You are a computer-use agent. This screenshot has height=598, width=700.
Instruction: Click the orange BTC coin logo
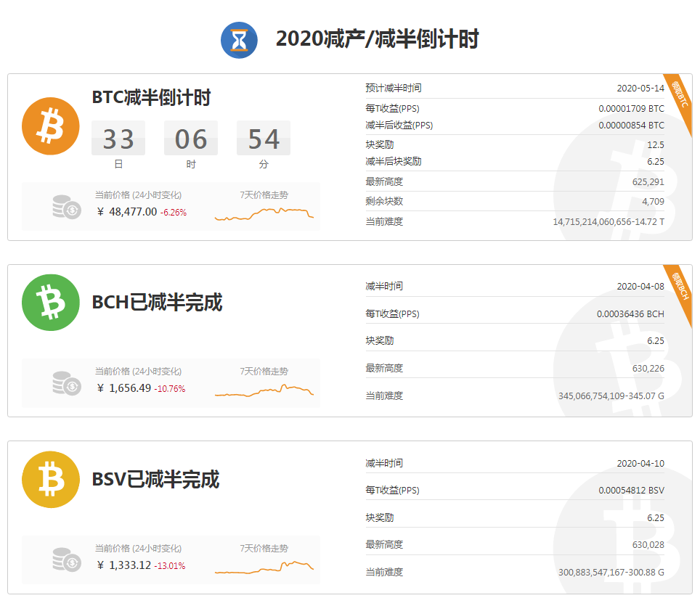(50, 126)
